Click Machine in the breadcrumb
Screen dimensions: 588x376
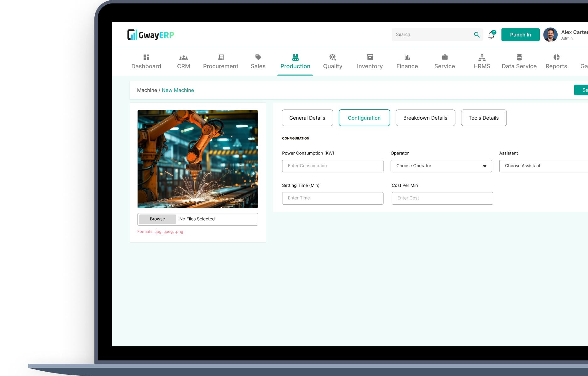147,90
